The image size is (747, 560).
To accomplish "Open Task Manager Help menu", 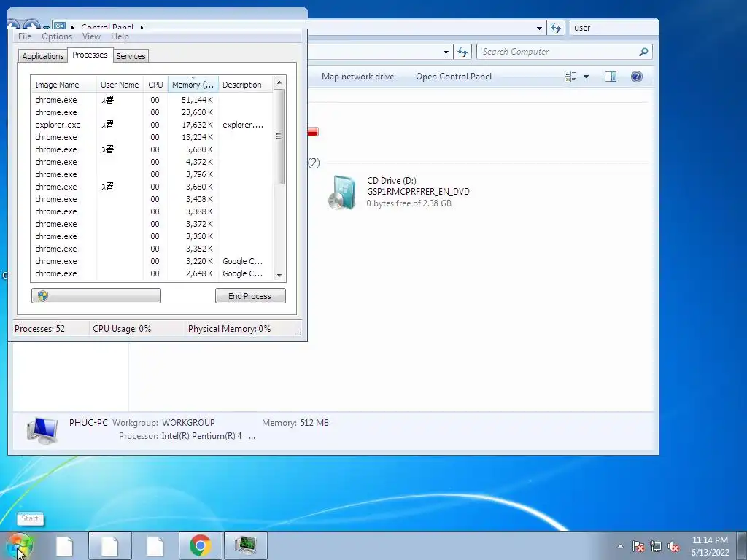I will click(120, 36).
